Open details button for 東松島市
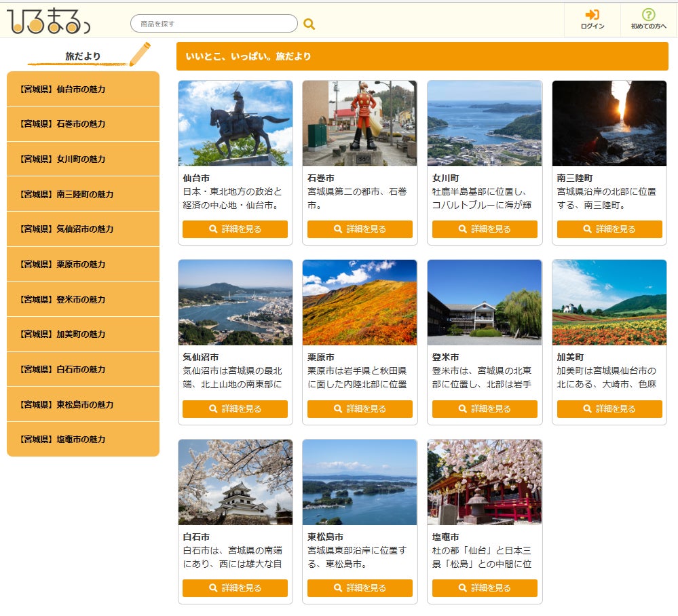The width and height of the screenshot is (678, 616). (x=360, y=588)
